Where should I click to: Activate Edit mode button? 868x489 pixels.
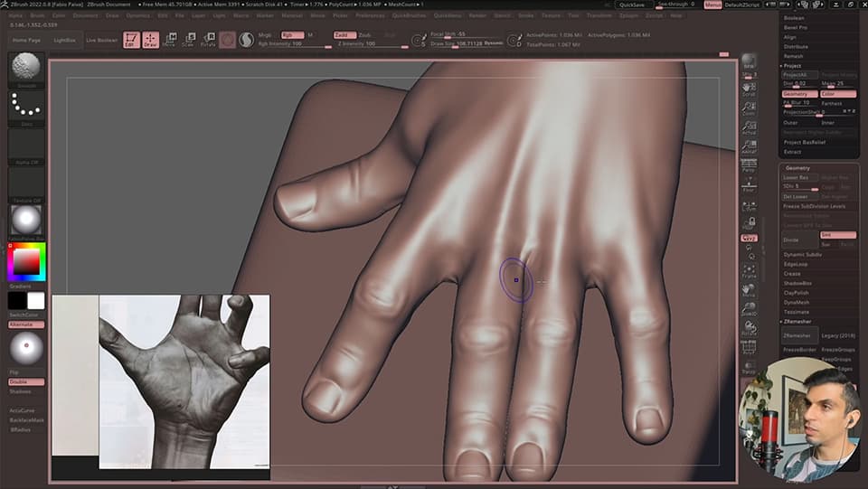pos(131,40)
